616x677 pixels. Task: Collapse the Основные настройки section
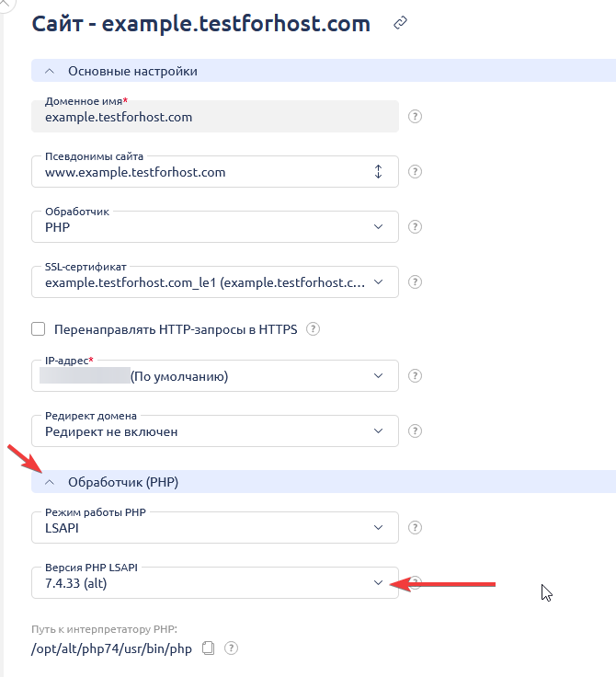(x=50, y=71)
